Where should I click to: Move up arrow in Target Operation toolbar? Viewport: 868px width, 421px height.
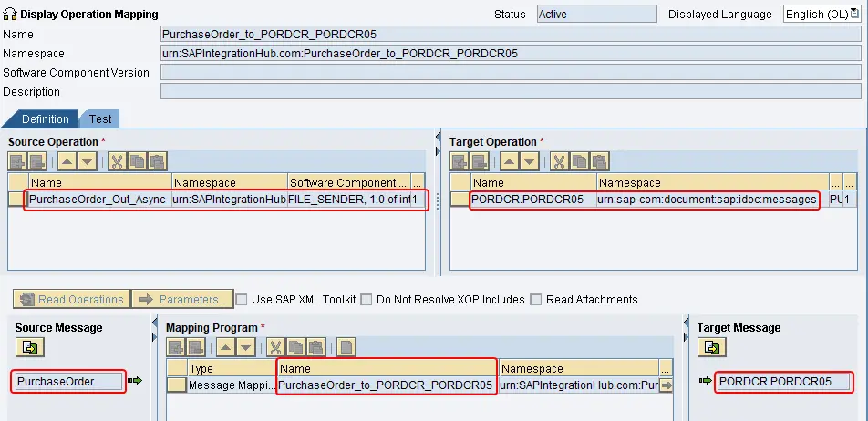509,161
